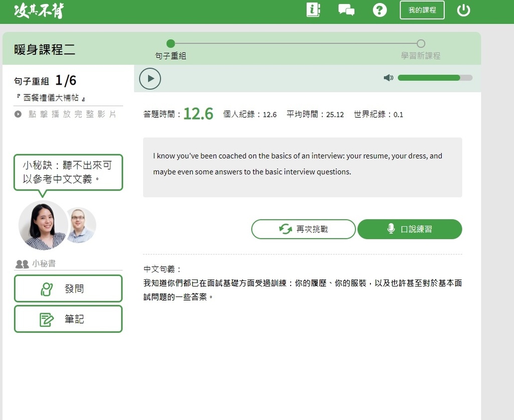
Task: Click the male secretary avatar photo
Action: point(81,225)
